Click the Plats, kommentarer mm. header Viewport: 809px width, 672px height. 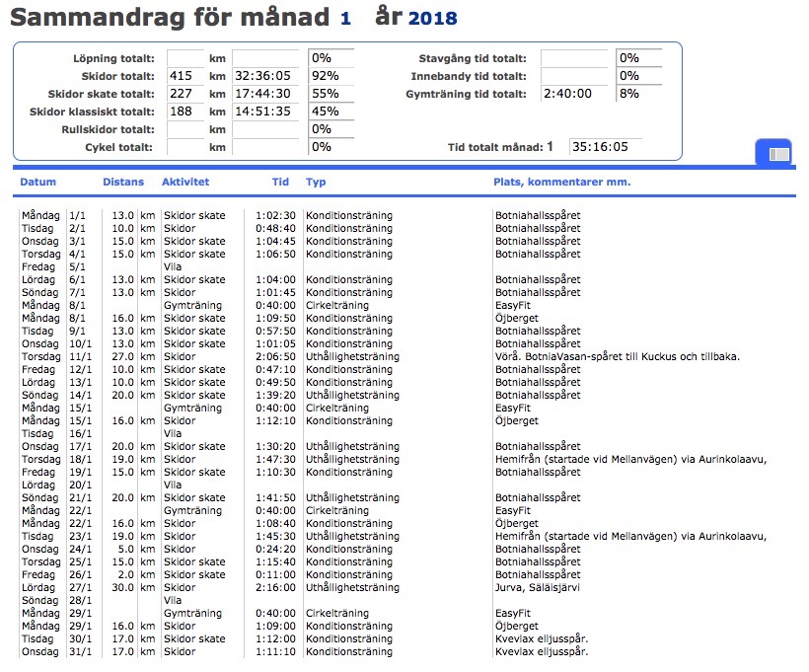point(561,183)
